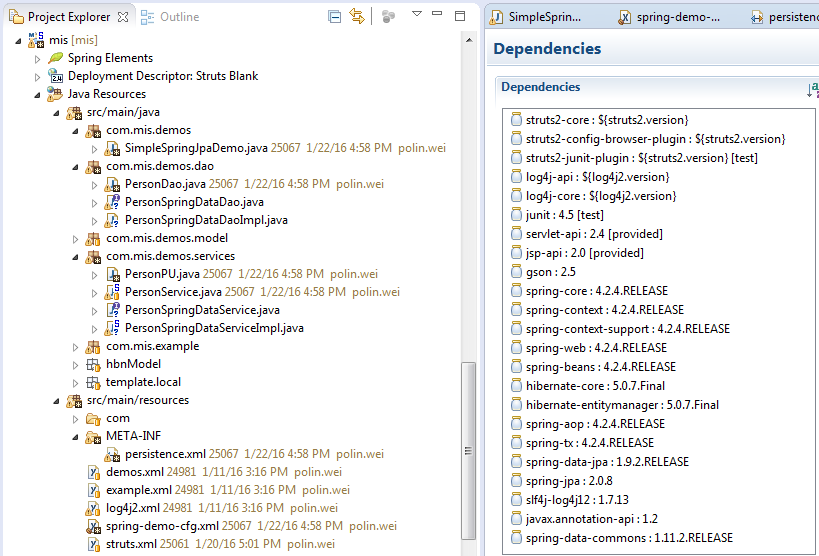This screenshot has width=819, height=556.
Task: Click the spring-data-jpa dependency jar icon
Action: [516, 461]
